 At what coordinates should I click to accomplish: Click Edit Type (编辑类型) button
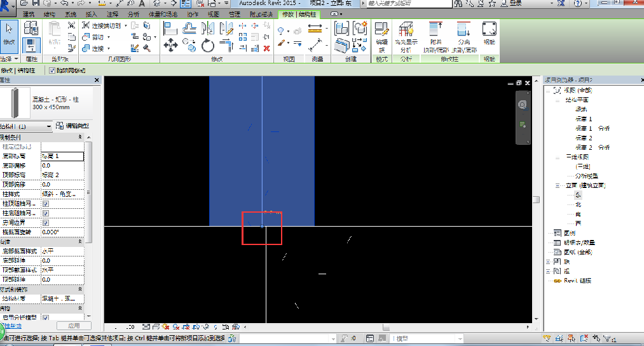point(72,126)
